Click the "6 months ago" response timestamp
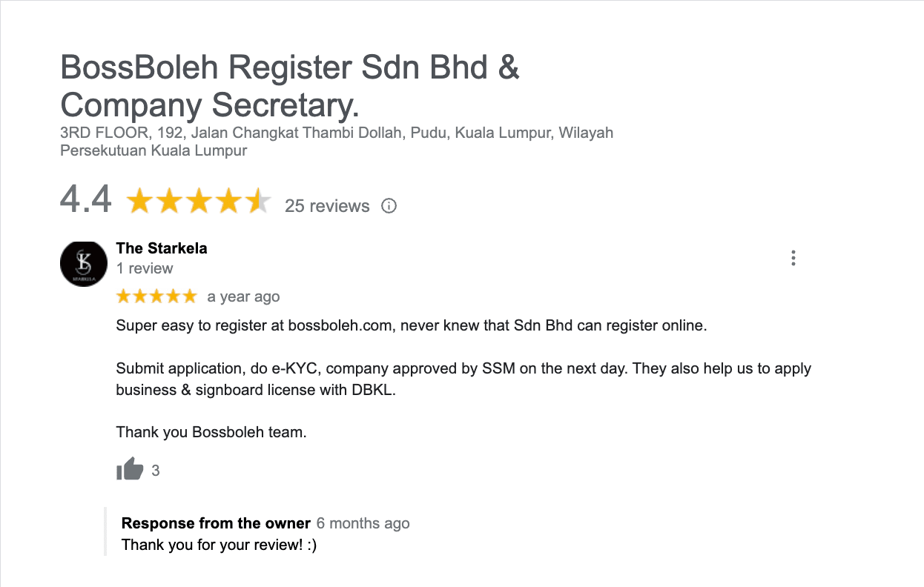Image resolution: width=924 pixels, height=587 pixels. click(363, 523)
